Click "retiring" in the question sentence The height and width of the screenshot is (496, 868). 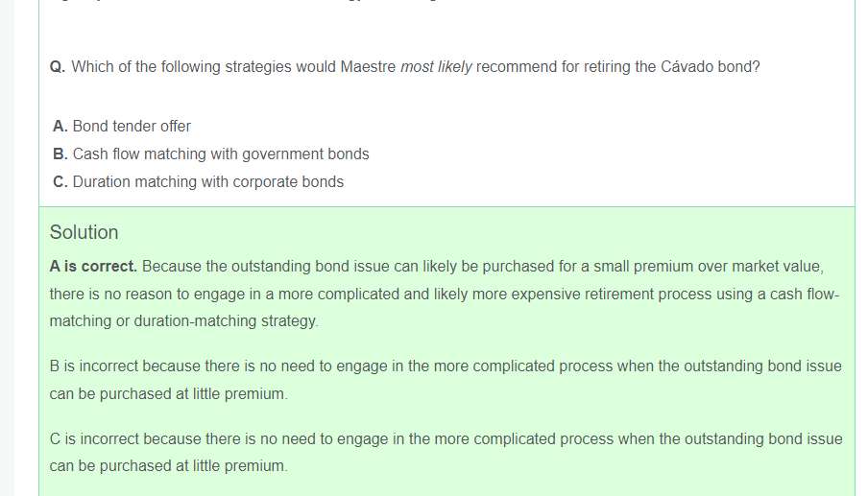pos(607,67)
